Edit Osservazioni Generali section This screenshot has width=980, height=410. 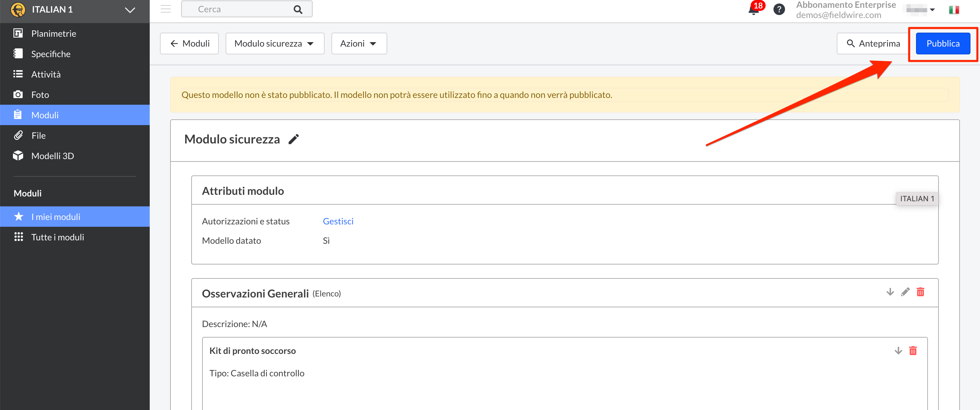pos(905,292)
